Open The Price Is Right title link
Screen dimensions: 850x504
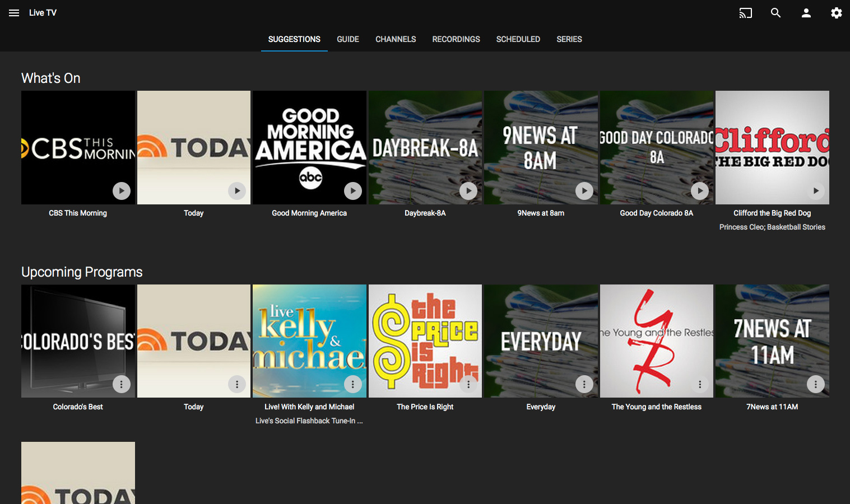click(425, 407)
